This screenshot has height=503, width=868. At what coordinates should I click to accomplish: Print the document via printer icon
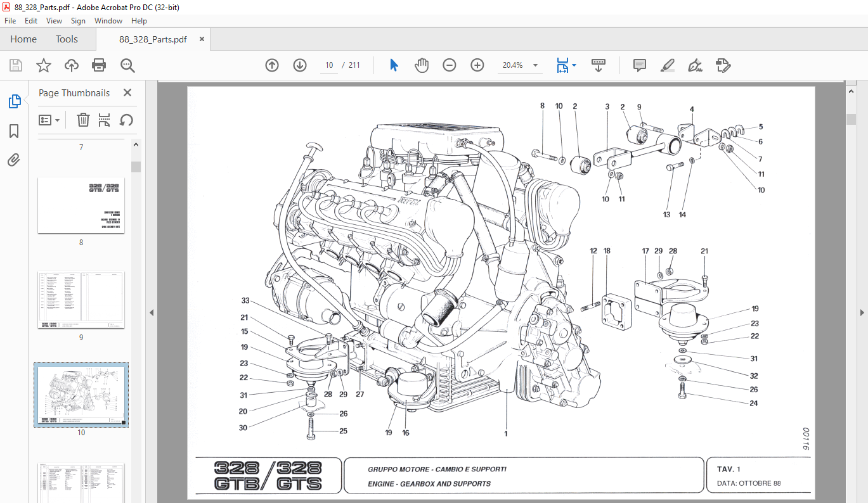point(99,65)
